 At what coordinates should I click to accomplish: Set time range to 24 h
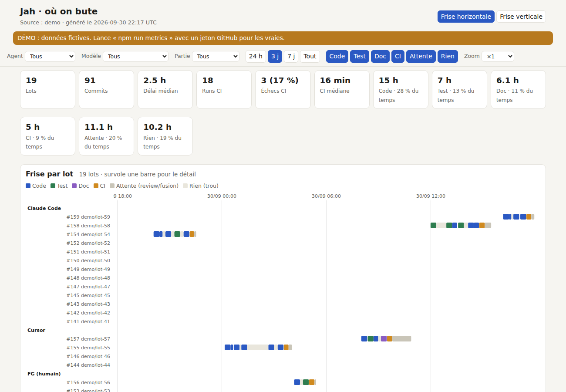[256, 56]
